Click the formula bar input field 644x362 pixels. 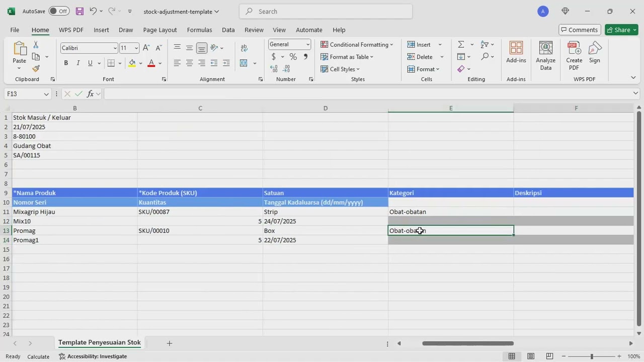[x=367, y=94]
